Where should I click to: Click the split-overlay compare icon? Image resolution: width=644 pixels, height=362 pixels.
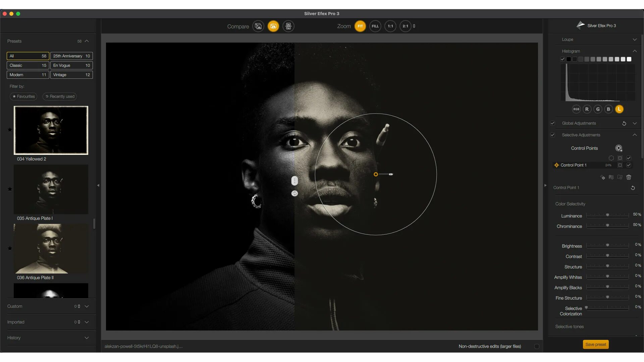[273, 26]
